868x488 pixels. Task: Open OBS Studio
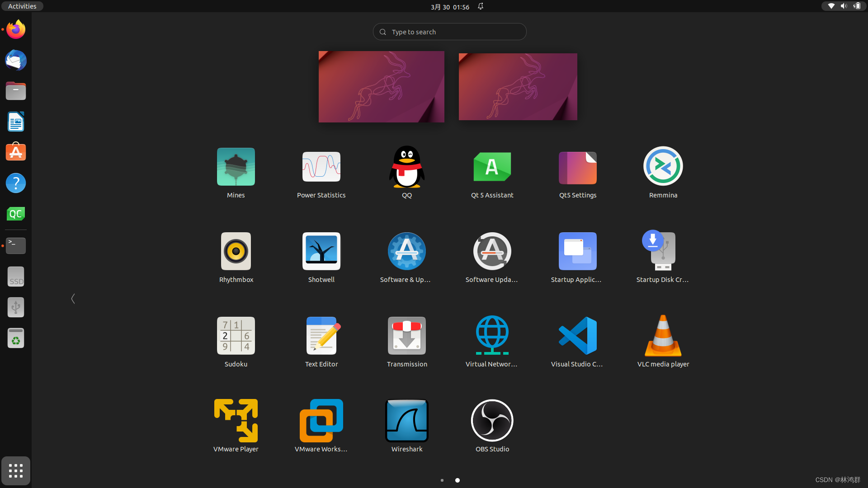pos(492,427)
